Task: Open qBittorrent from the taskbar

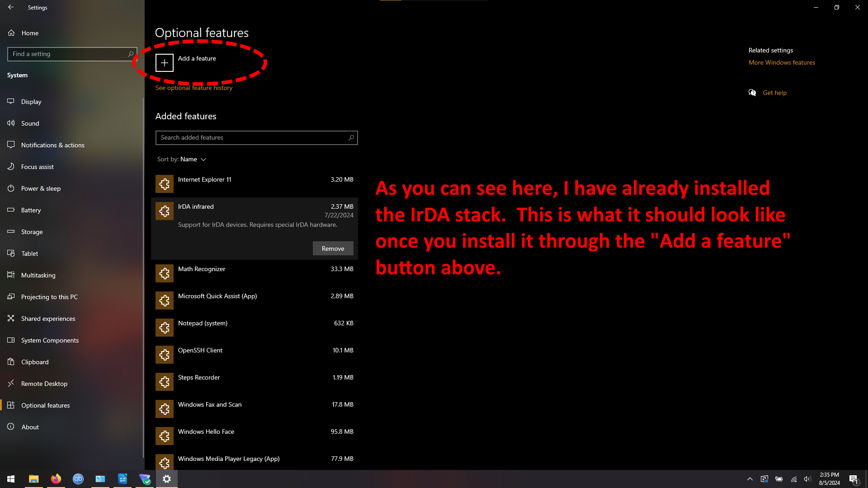Action: (78, 479)
